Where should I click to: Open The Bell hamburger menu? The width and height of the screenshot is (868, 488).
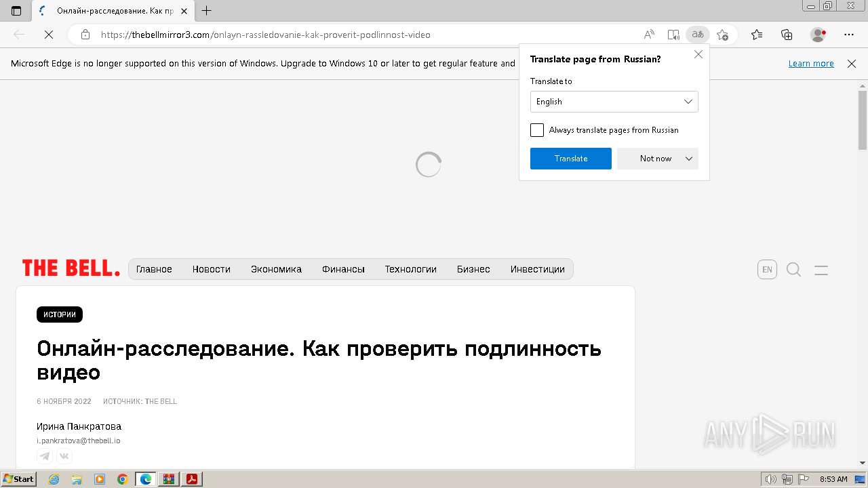[x=821, y=270]
